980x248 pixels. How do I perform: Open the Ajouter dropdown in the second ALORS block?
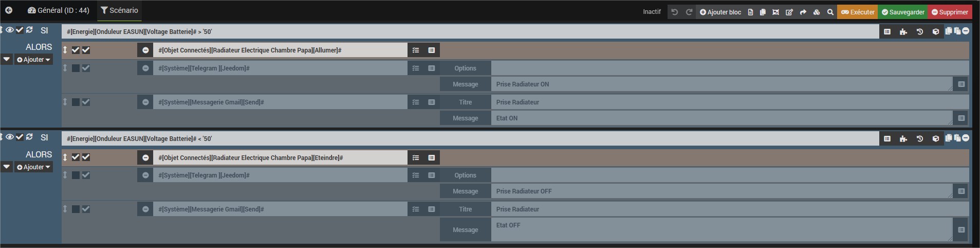click(x=34, y=167)
